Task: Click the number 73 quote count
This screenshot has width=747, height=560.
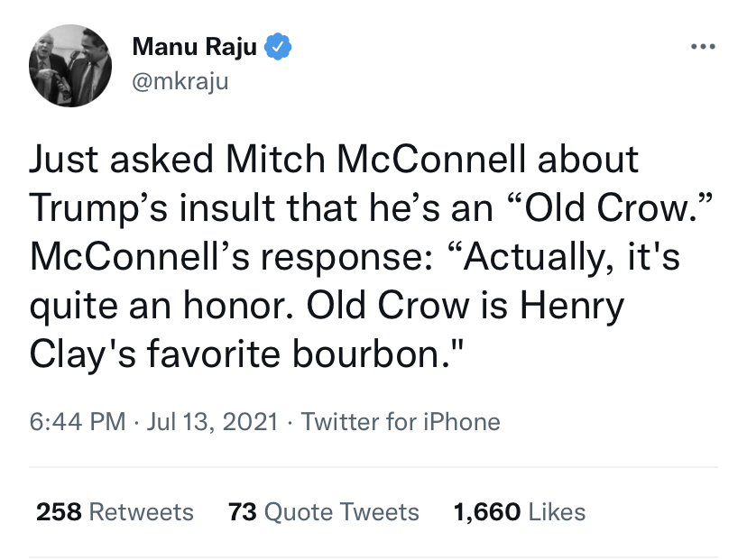Action: (x=243, y=512)
